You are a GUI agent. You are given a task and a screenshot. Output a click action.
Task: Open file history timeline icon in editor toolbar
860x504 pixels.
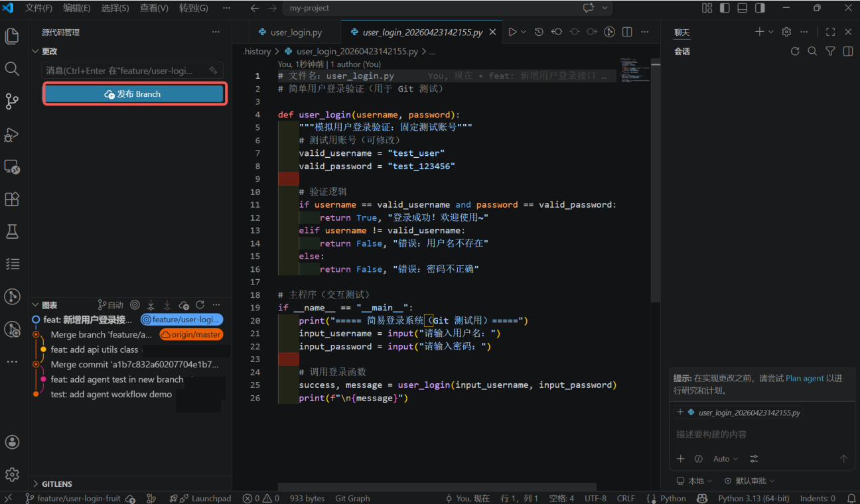(539, 32)
